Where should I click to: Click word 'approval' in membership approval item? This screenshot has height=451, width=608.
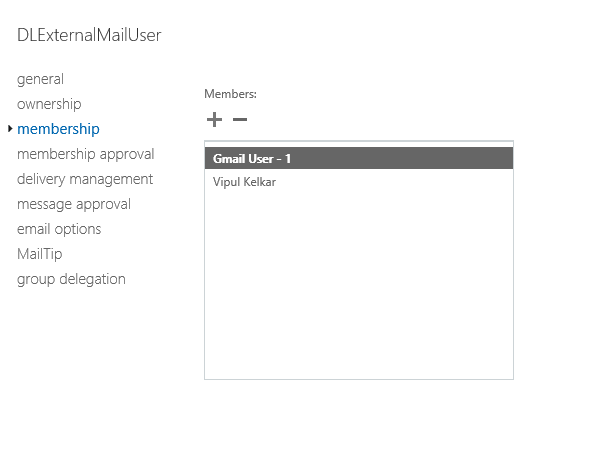coord(127,154)
